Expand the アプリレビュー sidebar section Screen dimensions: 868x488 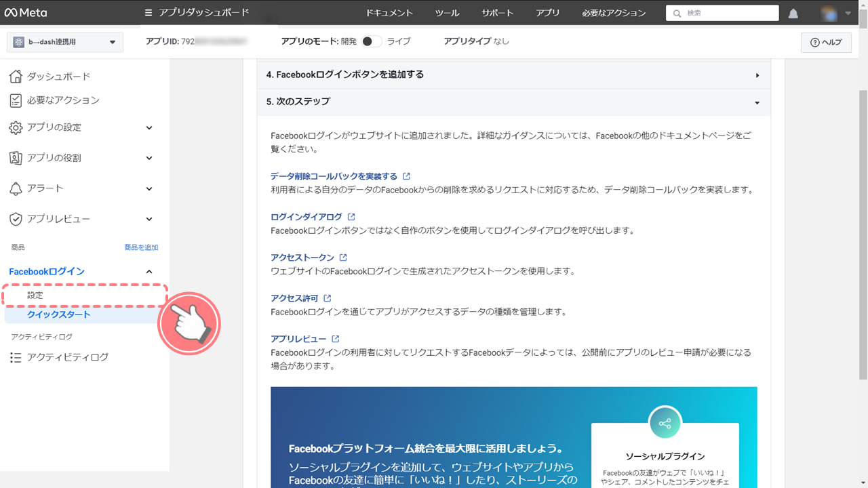pos(149,219)
